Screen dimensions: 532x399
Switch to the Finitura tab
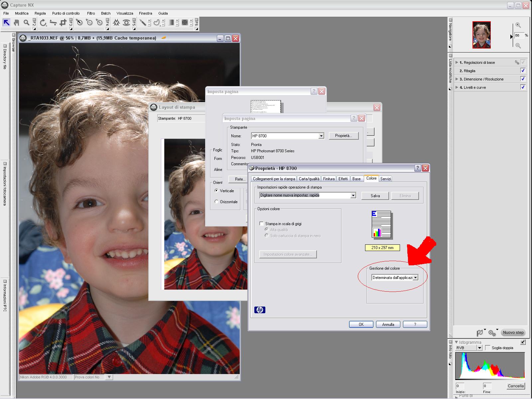pyautogui.click(x=329, y=179)
